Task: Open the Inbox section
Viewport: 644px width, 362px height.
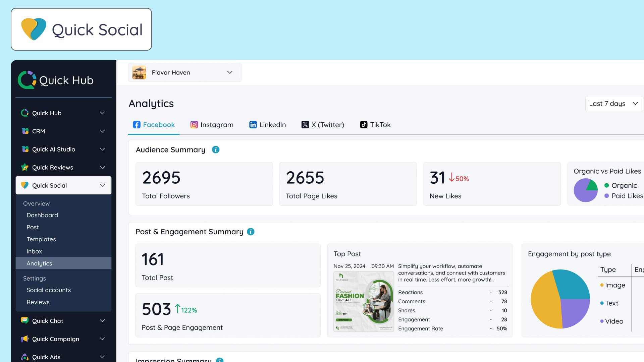Action: point(34,251)
